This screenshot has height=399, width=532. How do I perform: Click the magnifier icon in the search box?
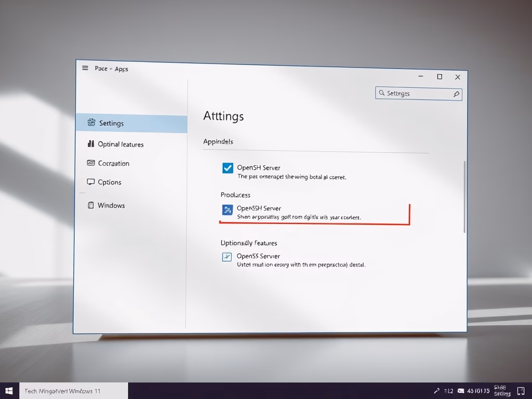[x=382, y=92]
